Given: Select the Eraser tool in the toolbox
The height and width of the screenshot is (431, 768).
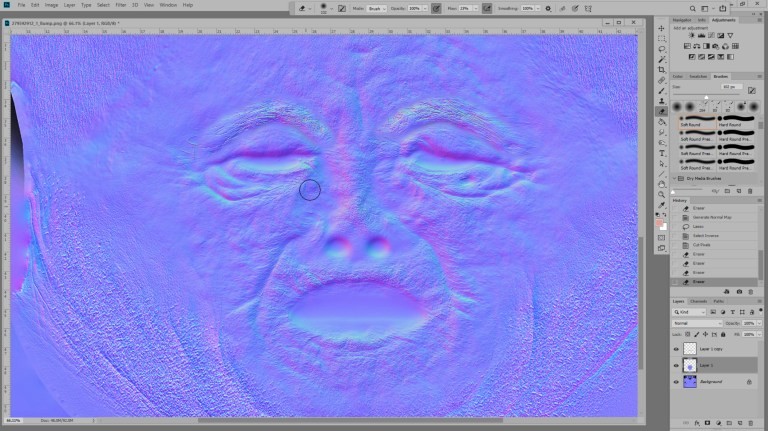Looking at the screenshot, I should (662, 112).
